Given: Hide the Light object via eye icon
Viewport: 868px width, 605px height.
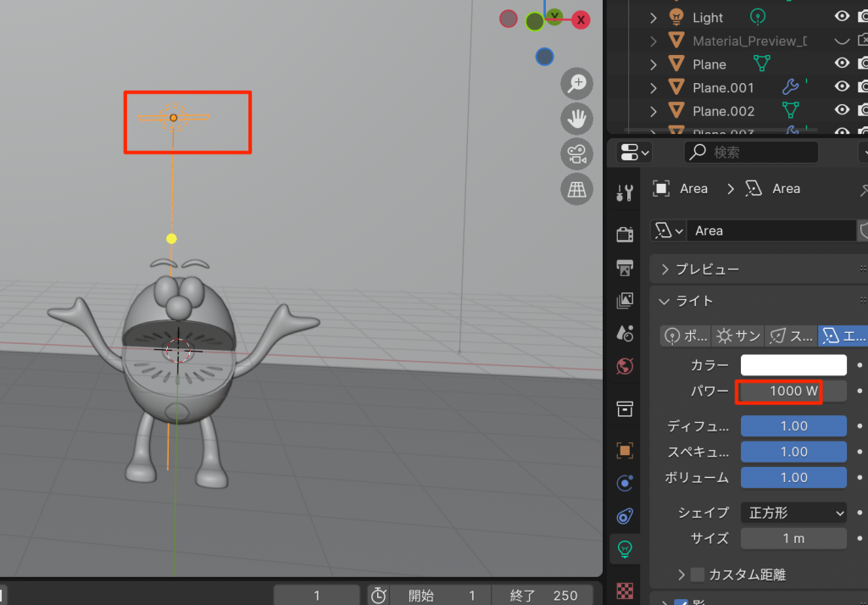Looking at the screenshot, I should tap(842, 17).
